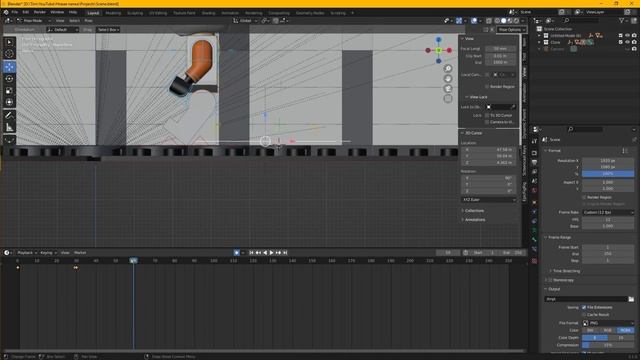Pick the Scale tool in left toolbar
The width and height of the screenshot is (640, 360).
pos(9,90)
